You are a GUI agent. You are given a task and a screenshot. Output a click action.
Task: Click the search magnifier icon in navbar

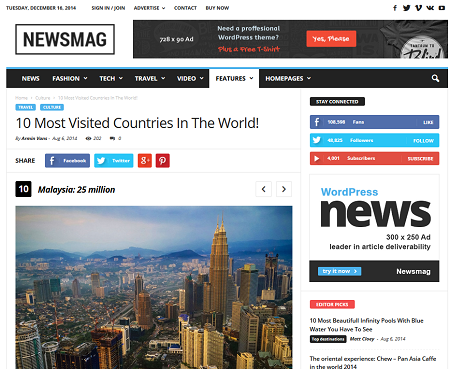click(435, 78)
